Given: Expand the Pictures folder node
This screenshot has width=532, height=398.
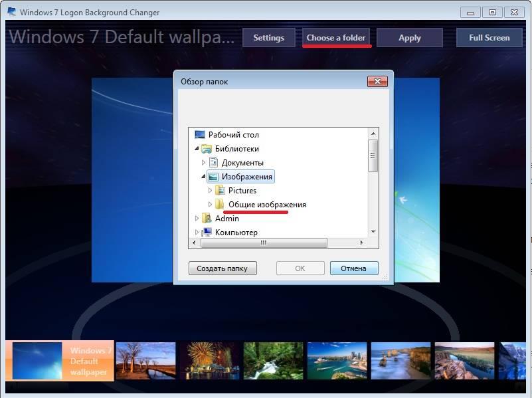Looking at the screenshot, I should [210, 190].
